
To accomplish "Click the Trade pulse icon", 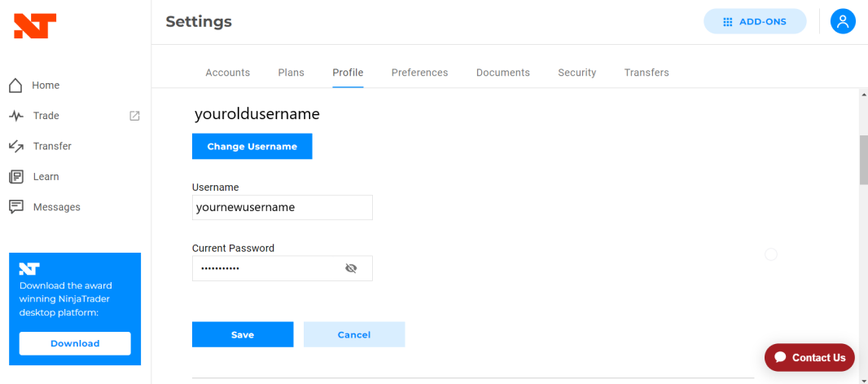I will pyautogui.click(x=15, y=116).
